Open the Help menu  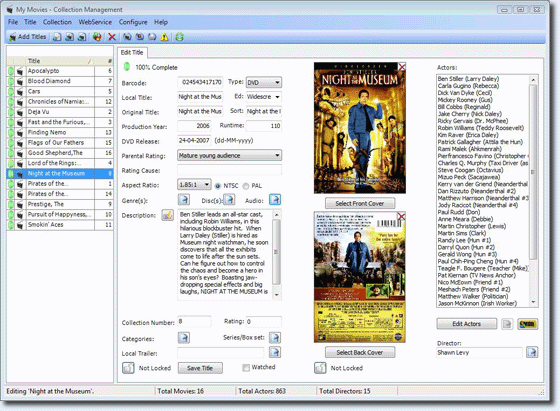coord(161,22)
